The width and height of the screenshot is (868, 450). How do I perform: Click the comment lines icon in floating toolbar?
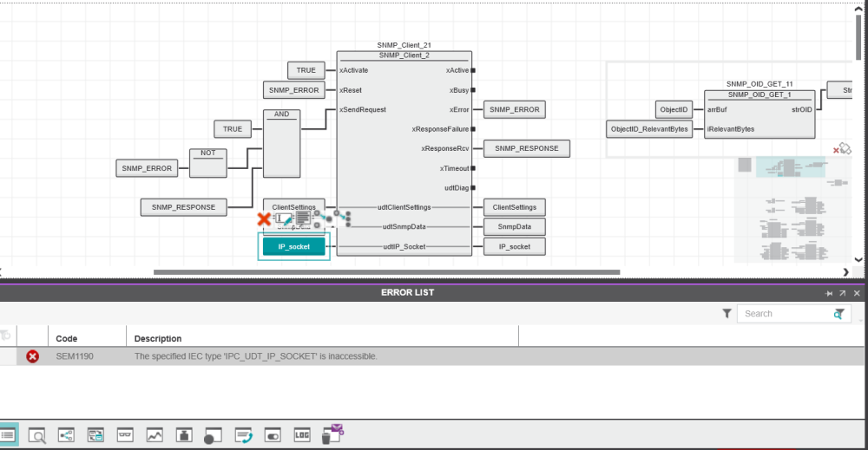click(303, 218)
